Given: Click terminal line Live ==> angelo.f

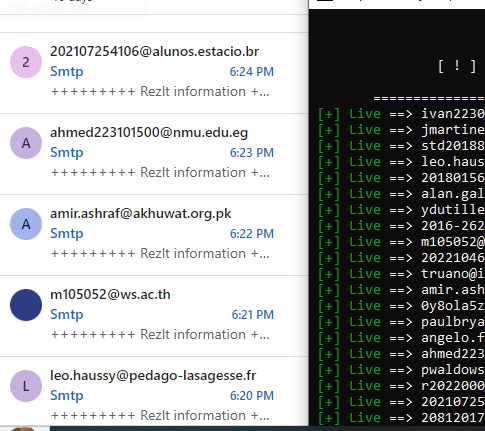Looking at the screenshot, I should [x=401, y=338].
